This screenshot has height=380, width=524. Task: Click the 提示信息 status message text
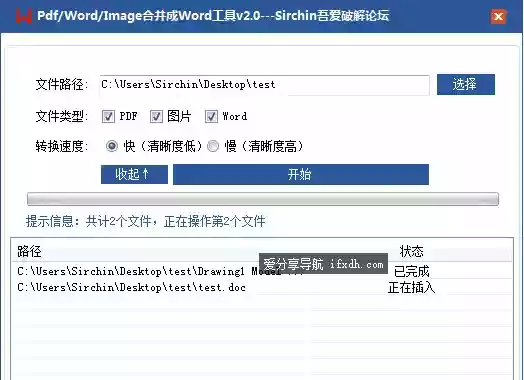(146, 221)
